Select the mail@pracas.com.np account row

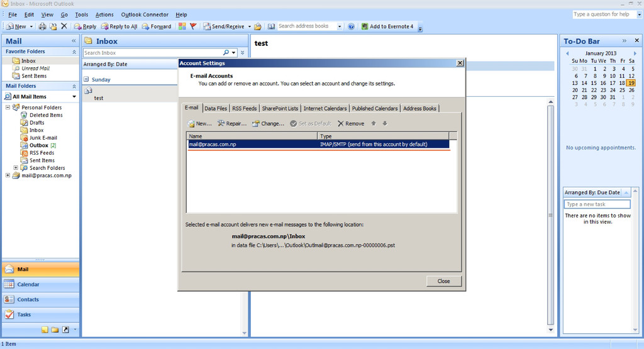click(x=318, y=144)
